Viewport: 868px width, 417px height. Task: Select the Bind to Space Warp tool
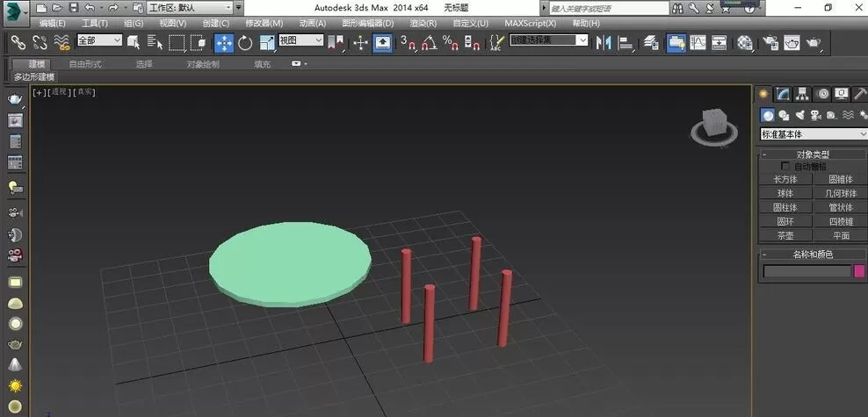[61, 42]
